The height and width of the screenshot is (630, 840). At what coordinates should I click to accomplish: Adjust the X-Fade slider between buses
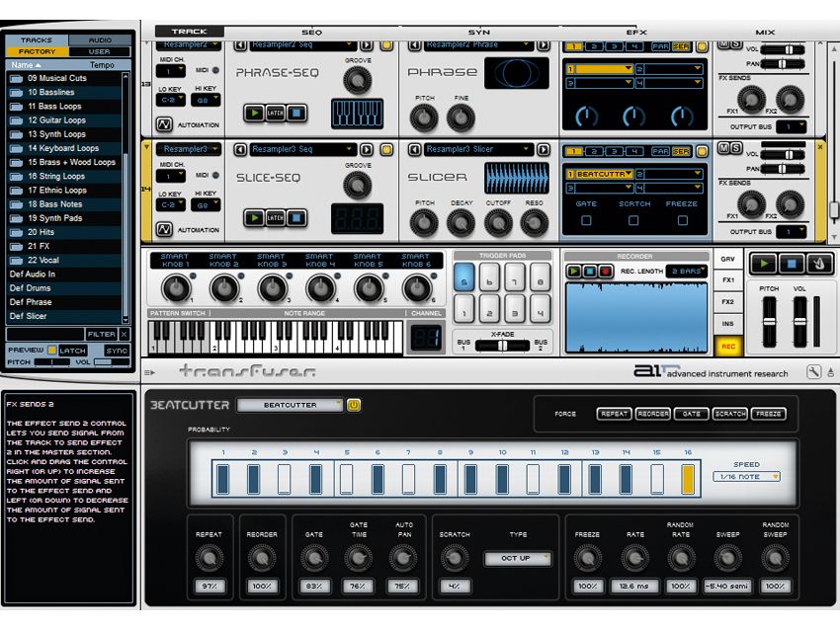pos(502,346)
